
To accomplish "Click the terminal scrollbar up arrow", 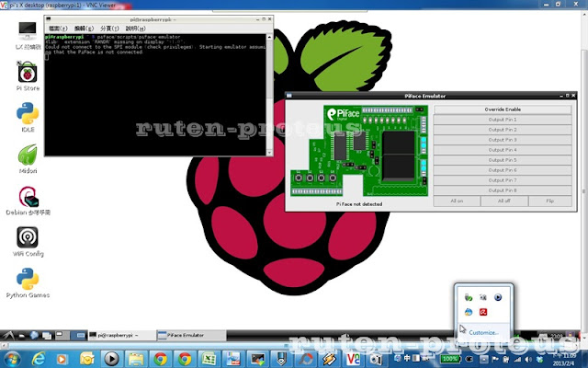I will click(269, 37).
